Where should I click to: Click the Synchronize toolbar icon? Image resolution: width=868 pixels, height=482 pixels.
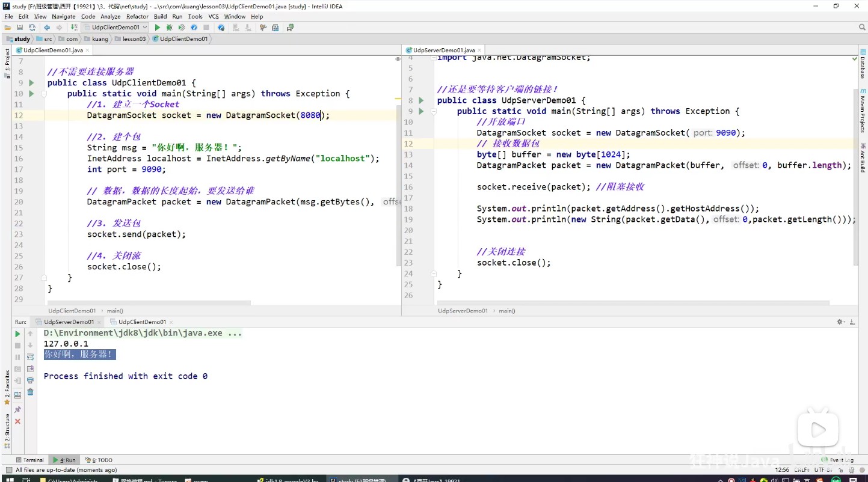click(x=32, y=28)
